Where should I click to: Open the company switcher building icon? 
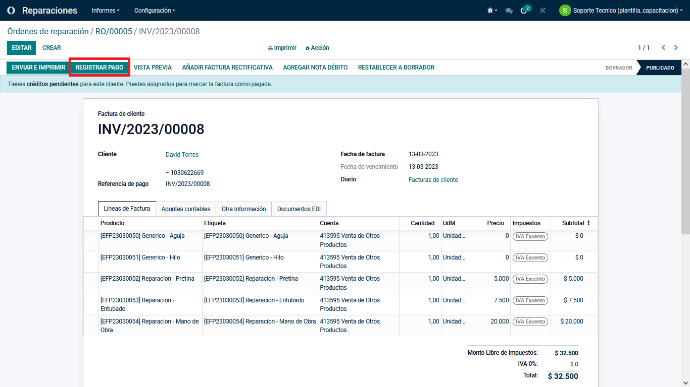pos(492,11)
